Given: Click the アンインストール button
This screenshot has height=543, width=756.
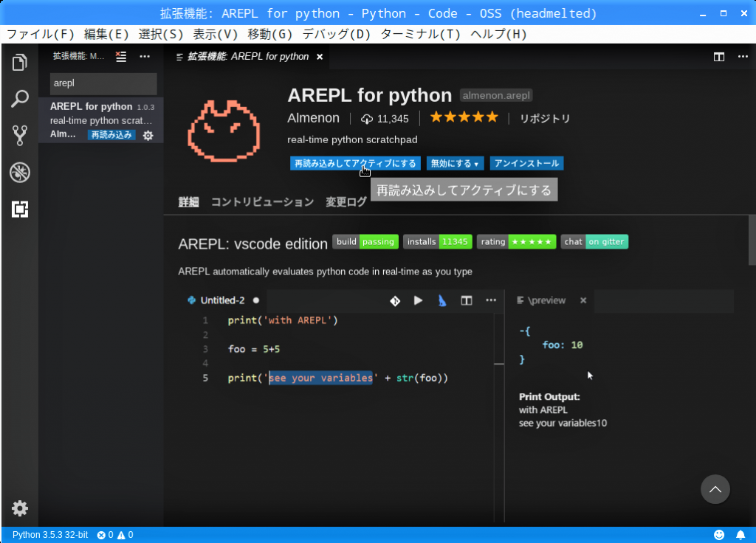Looking at the screenshot, I should 526,163.
